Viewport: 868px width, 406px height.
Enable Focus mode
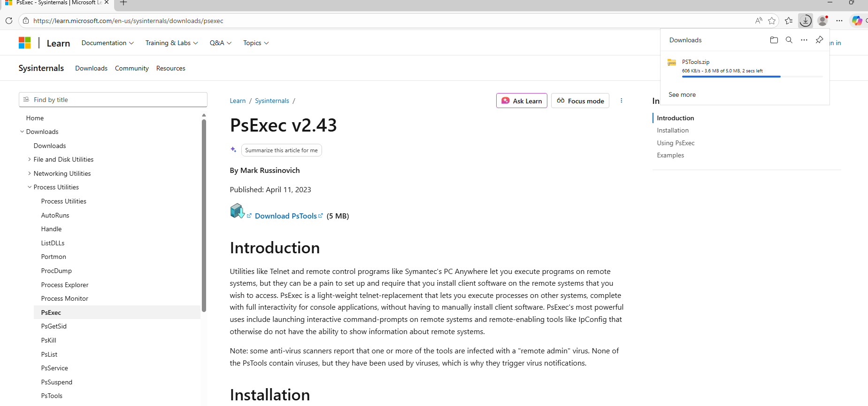click(x=580, y=101)
